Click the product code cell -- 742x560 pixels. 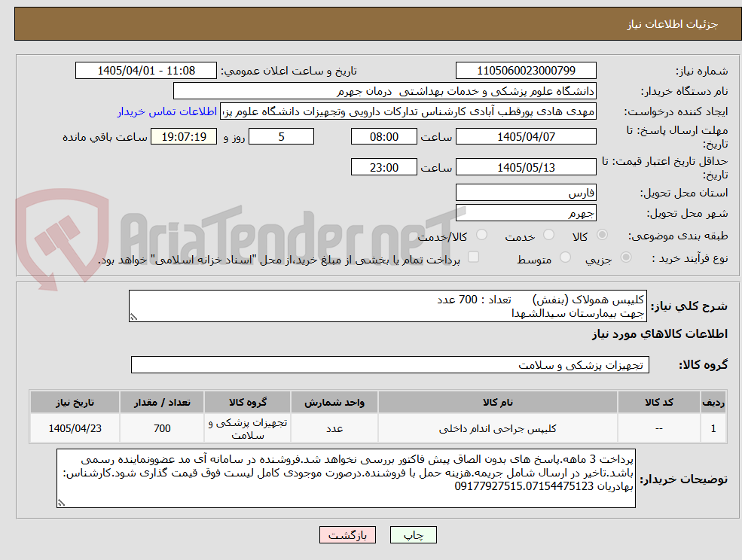point(658,428)
